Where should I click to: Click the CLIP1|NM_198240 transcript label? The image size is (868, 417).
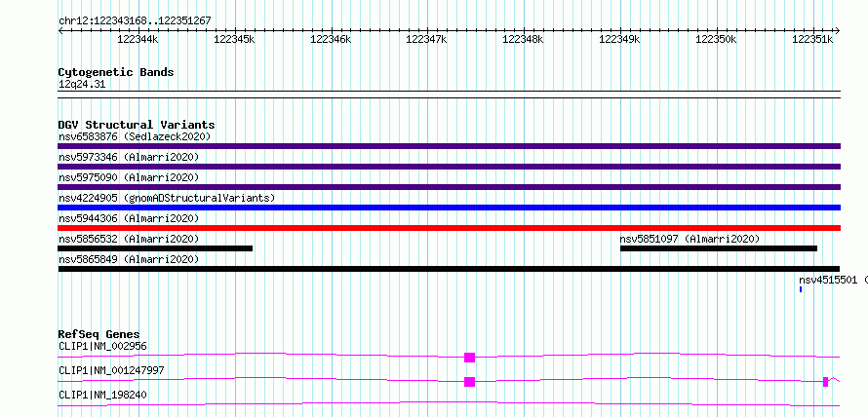pos(102,395)
